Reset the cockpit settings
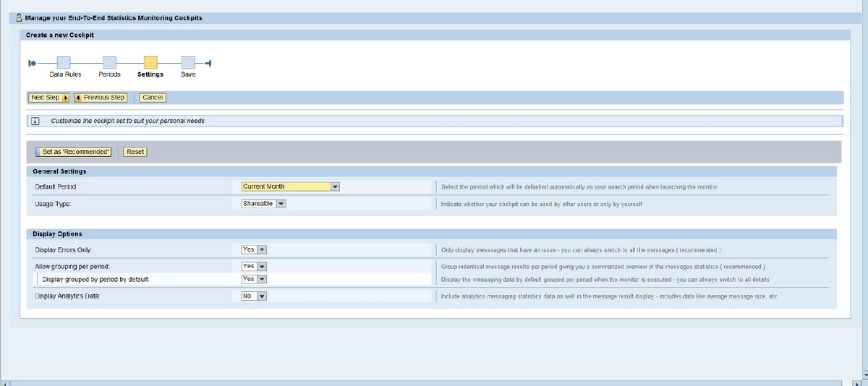 click(135, 152)
